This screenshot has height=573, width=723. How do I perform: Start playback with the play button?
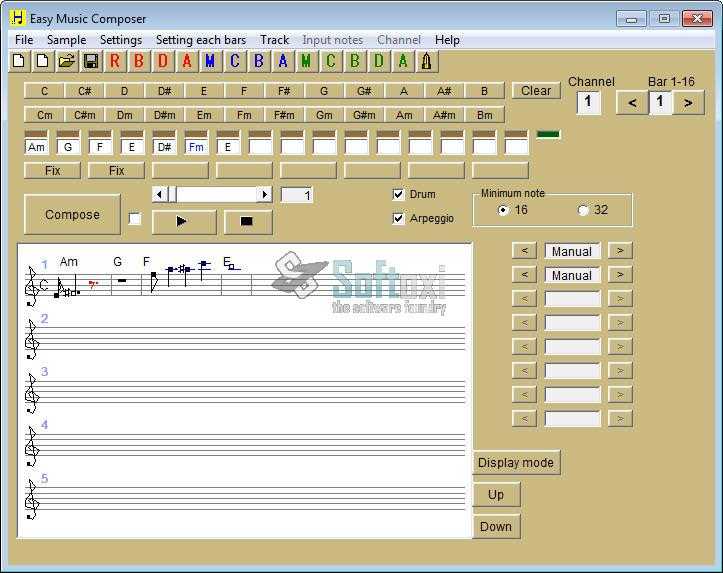(184, 222)
